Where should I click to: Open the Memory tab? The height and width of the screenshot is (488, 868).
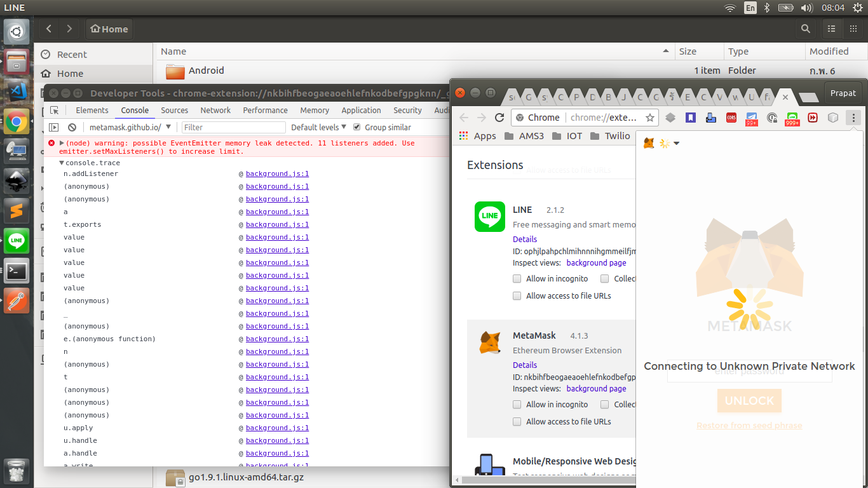click(315, 110)
